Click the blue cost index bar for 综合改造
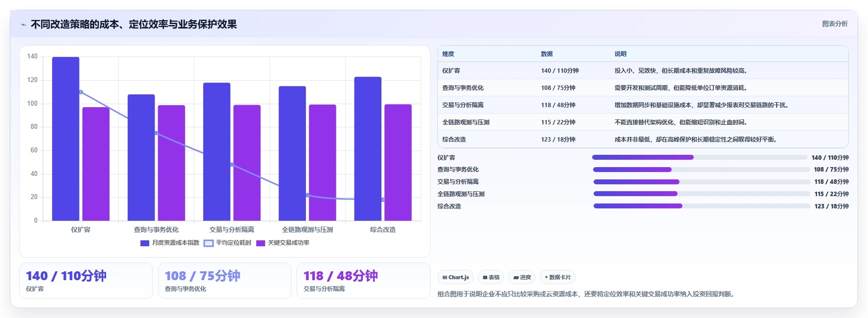Image resolution: width=868 pixels, height=318 pixels. click(368, 148)
